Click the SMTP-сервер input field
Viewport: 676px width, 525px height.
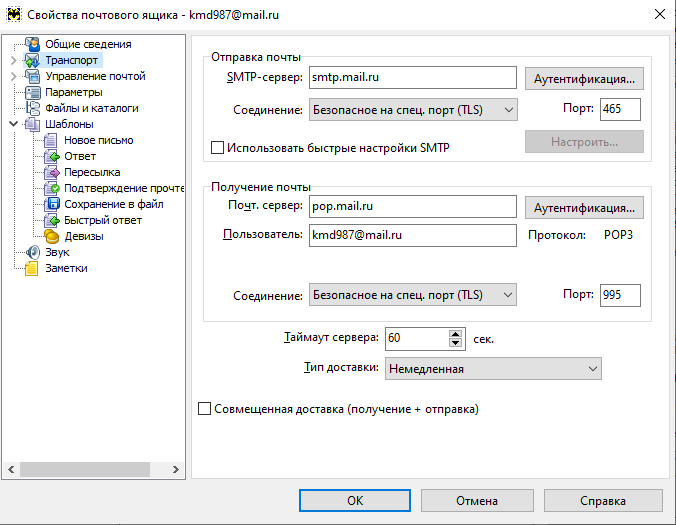click(413, 77)
